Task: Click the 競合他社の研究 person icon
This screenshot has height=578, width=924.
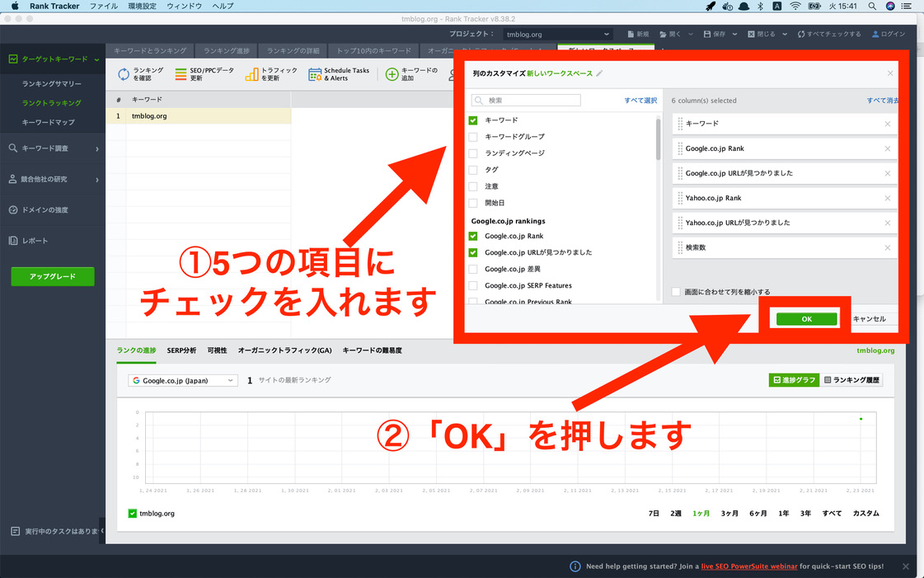Action: [x=12, y=179]
